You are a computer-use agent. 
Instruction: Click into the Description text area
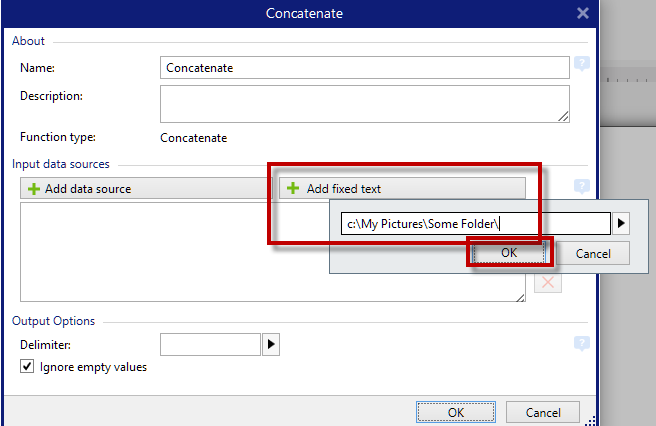pos(364,103)
